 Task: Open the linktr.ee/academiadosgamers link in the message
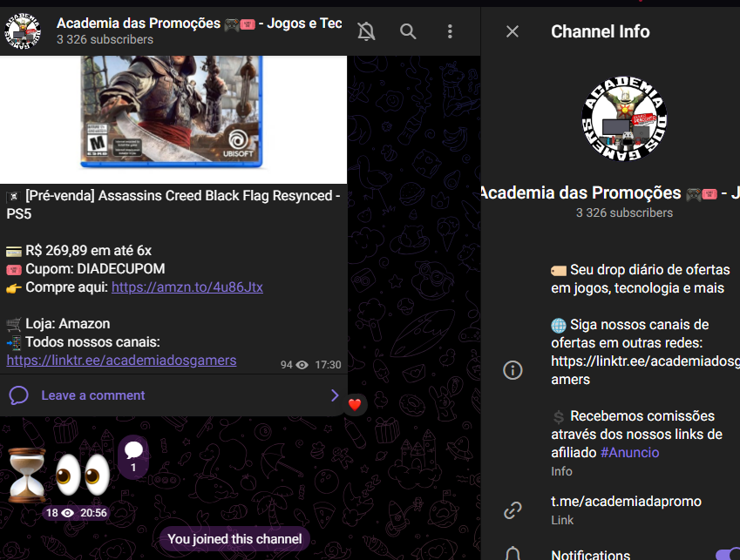point(121,361)
